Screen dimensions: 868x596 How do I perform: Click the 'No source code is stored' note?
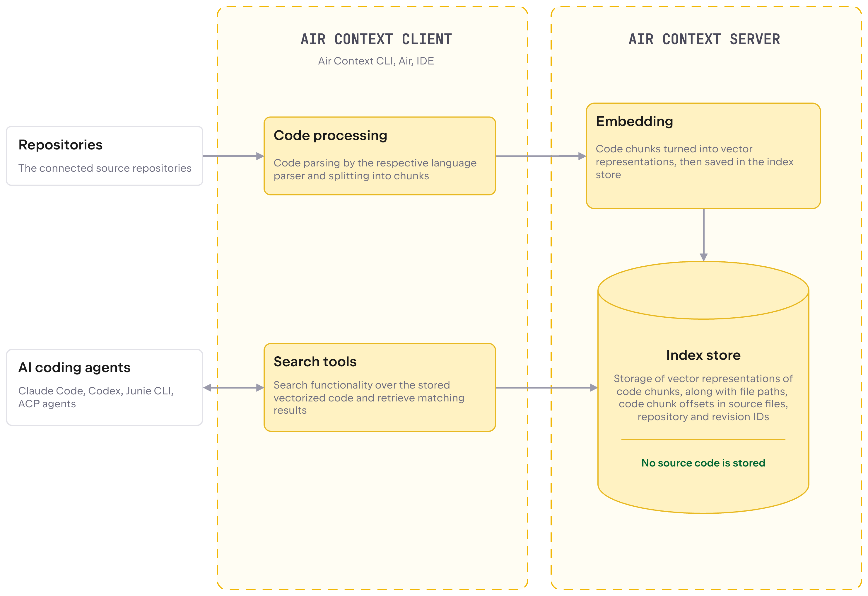point(703,463)
